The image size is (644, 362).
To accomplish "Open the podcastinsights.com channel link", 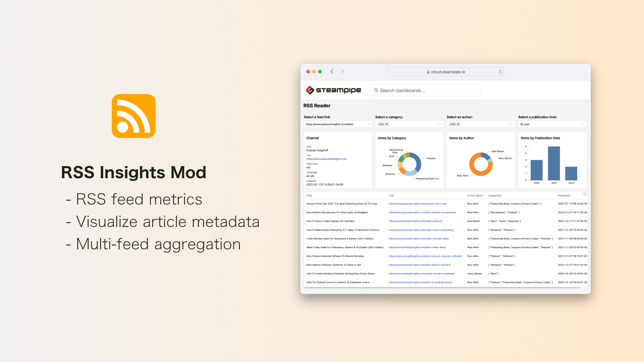I will tap(326, 159).
